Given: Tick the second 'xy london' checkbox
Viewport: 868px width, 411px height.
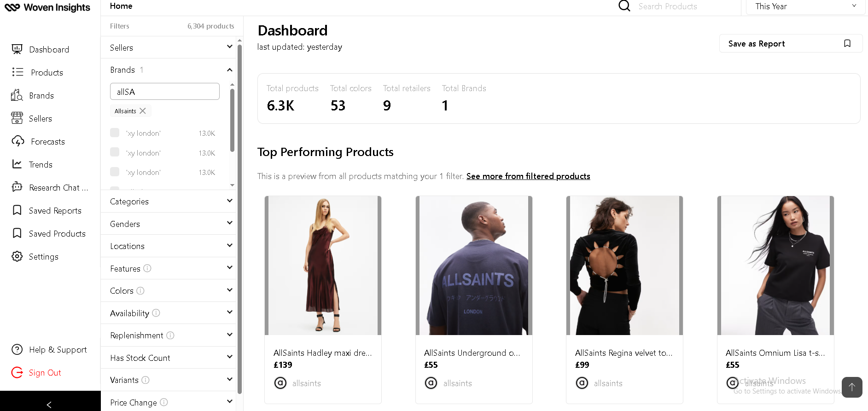Looking at the screenshot, I should click(x=115, y=152).
